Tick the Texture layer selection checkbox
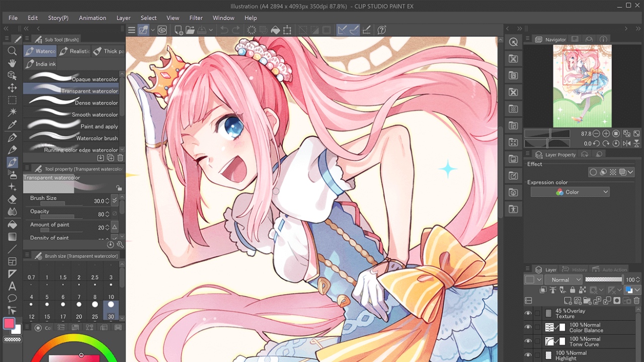Screen dimensions: 644x362 tap(537, 313)
